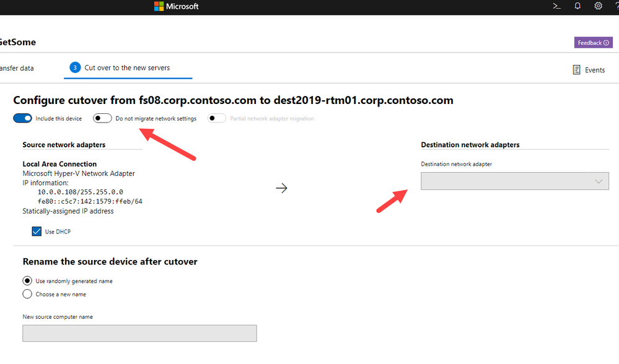Select Choose a new name option
Image resolution: width=619 pixels, height=364 pixels.
point(27,294)
